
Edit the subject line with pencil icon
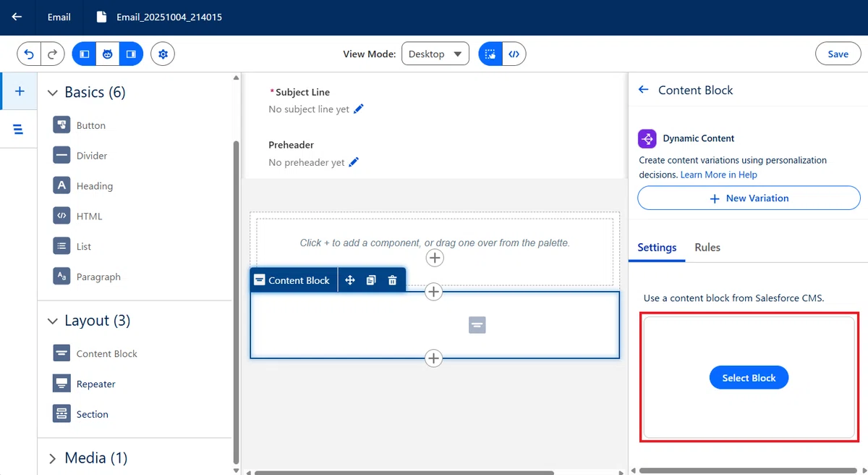(x=359, y=109)
